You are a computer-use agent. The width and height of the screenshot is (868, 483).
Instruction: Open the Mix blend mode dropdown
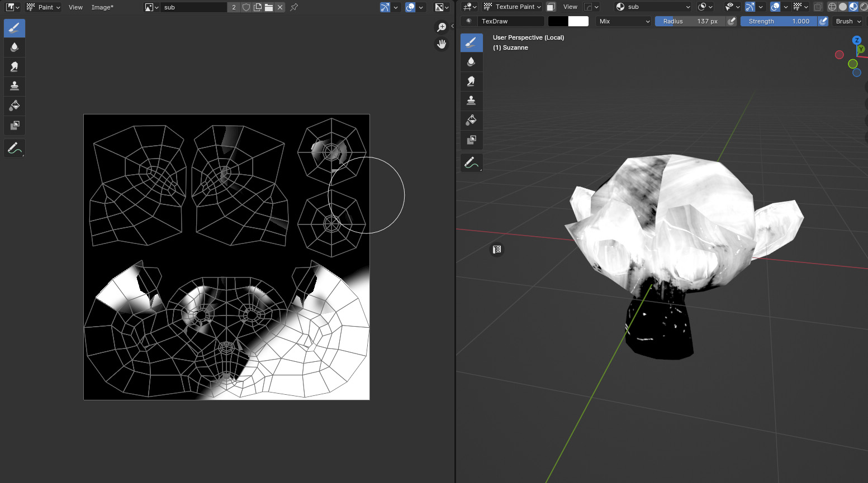coord(624,21)
